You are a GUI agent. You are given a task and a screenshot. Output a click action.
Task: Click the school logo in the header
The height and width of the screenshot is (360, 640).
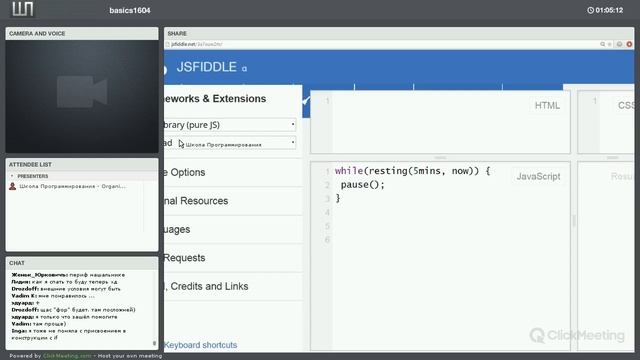coord(23,9)
